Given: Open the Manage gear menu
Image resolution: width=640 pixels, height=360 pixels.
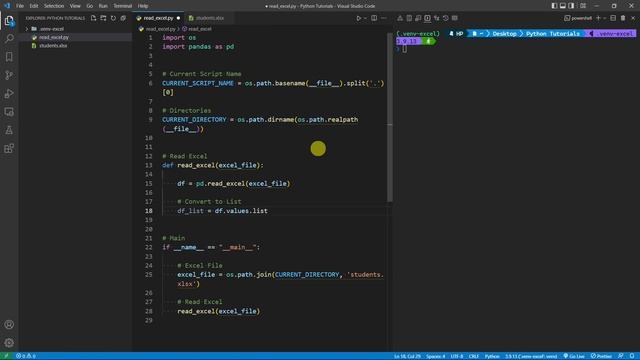Looking at the screenshot, I should click(x=9, y=342).
